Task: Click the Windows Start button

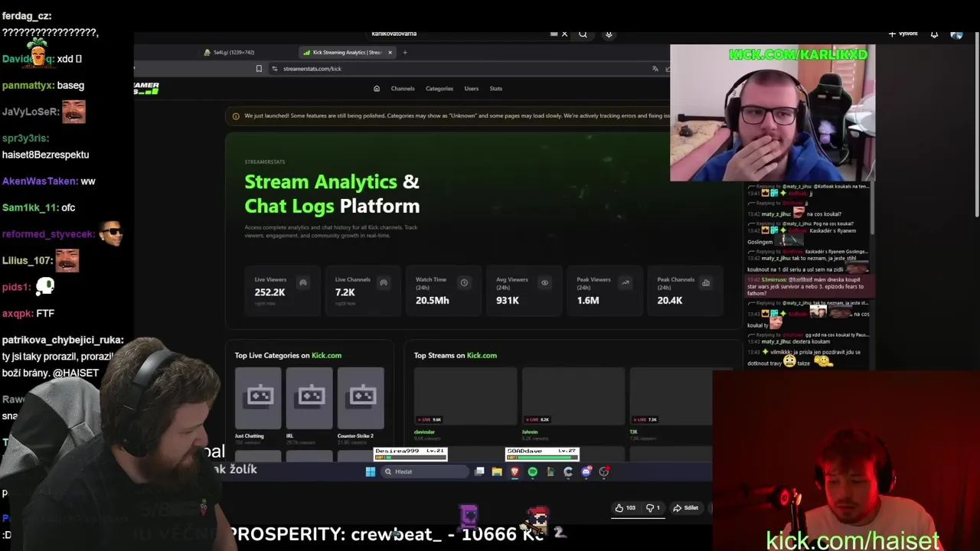Action: pyautogui.click(x=371, y=472)
